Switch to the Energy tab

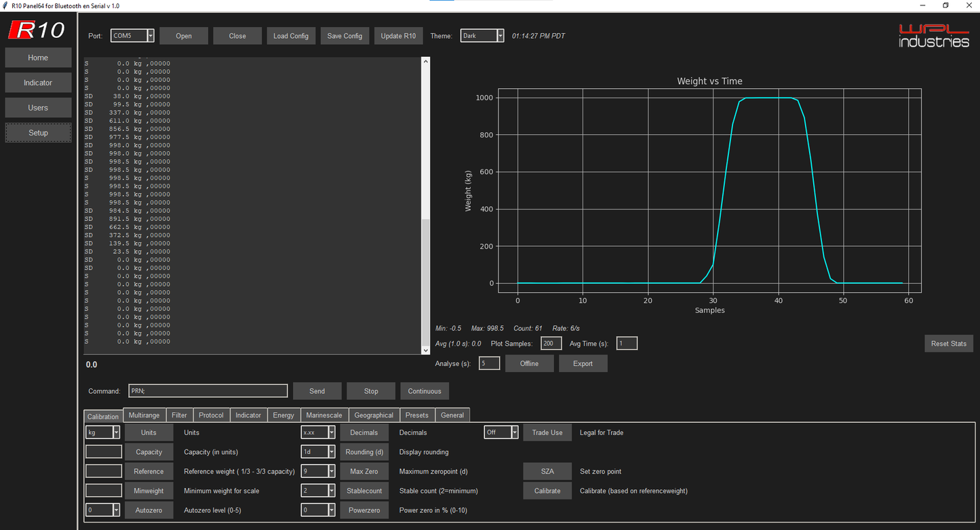(x=283, y=415)
